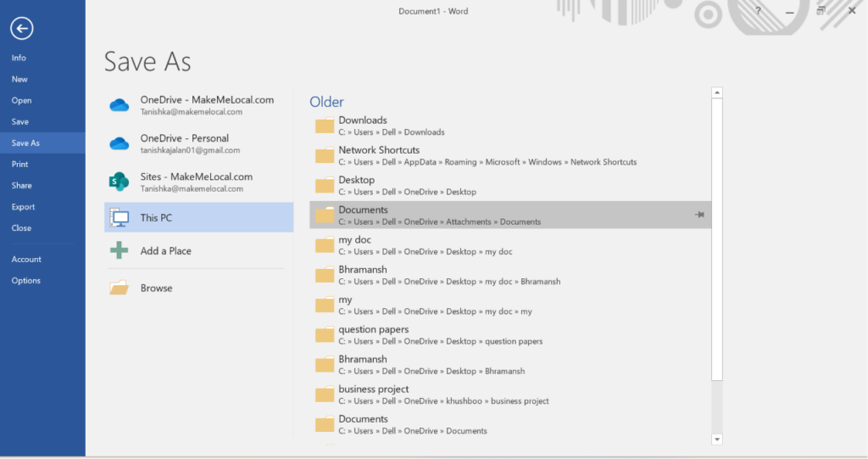Open Desktop folder entry
This screenshot has width=868, height=459.
[x=510, y=186]
